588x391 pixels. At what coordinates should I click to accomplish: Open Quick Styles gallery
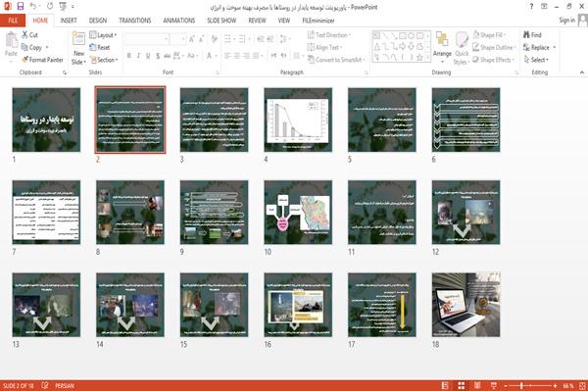pos(462,48)
